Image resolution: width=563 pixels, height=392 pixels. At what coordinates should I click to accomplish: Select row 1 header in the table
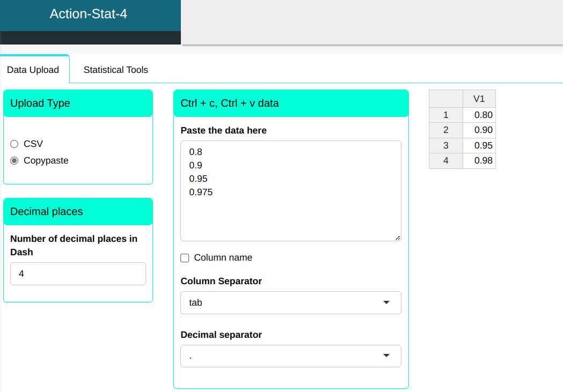(x=445, y=115)
